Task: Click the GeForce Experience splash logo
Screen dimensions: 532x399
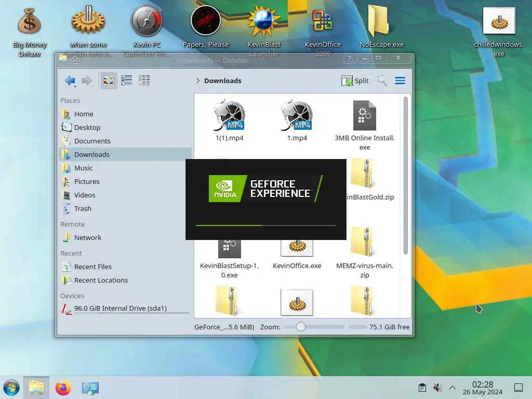Action: [x=265, y=189]
